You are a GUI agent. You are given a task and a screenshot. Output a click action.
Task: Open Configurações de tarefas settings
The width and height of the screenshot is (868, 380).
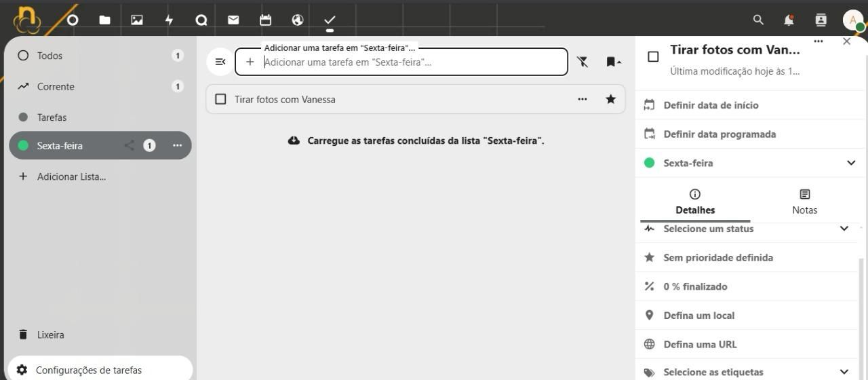[x=100, y=370]
